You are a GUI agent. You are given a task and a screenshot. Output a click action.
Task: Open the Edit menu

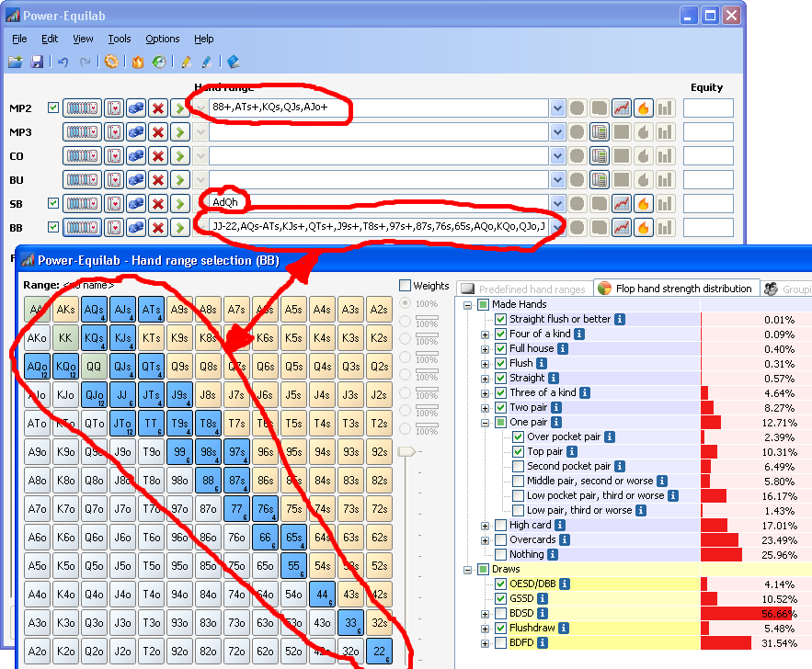pyautogui.click(x=50, y=39)
